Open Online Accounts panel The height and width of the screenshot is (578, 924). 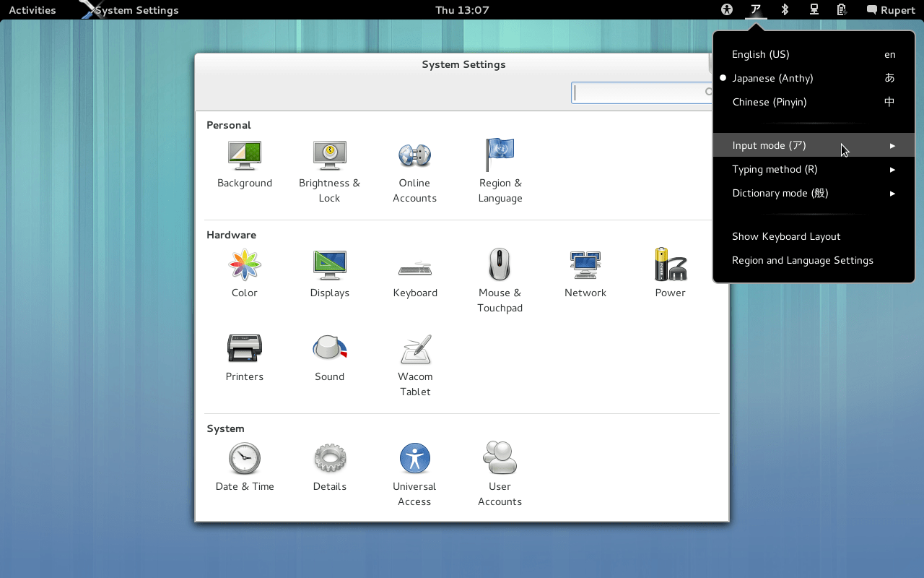pos(414,171)
